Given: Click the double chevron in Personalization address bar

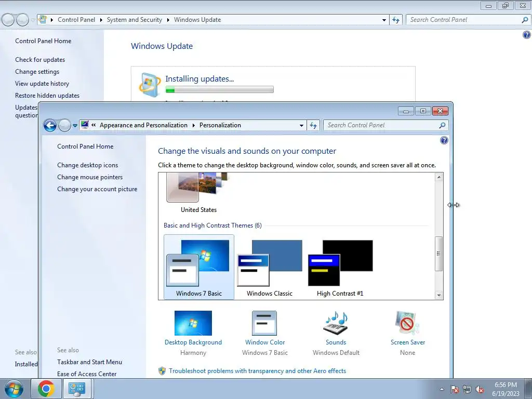Looking at the screenshot, I should tap(94, 125).
